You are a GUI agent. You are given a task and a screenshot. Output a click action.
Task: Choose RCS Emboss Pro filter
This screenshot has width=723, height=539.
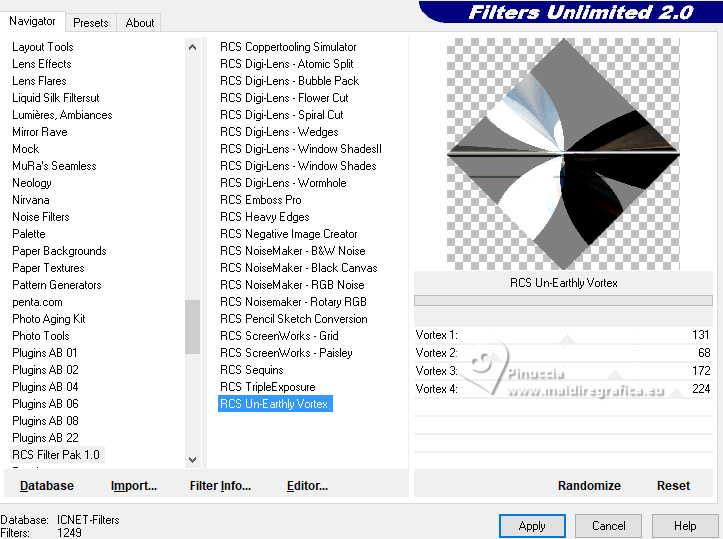[261, 200]
